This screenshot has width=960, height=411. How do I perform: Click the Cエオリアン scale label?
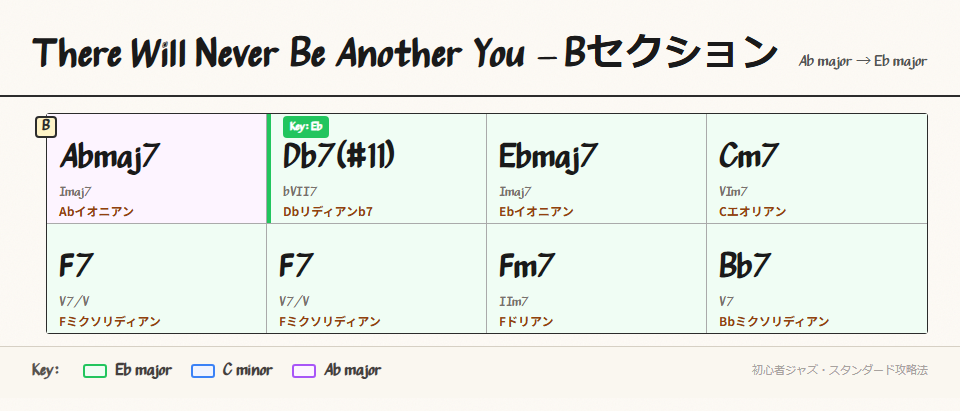(x=752, y=211)
